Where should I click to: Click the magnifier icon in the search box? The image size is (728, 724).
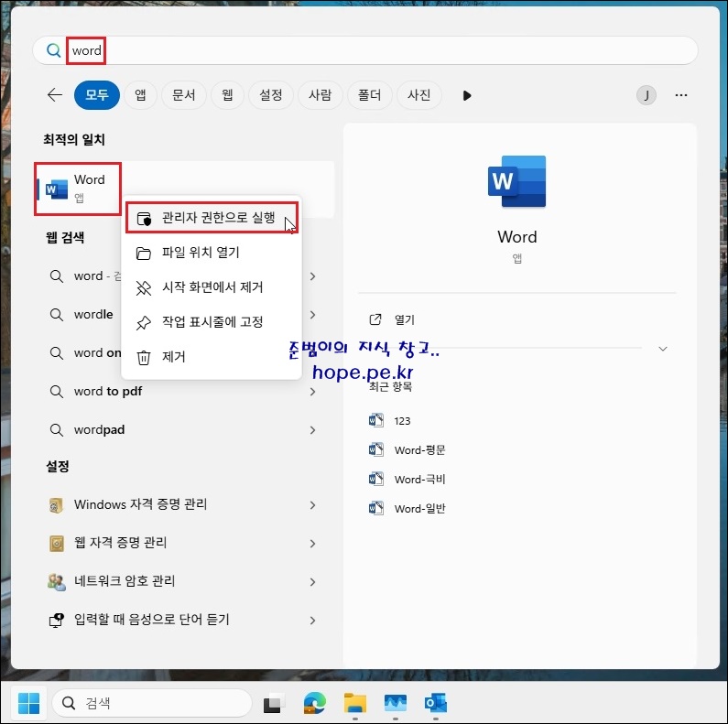pos(54,50)
